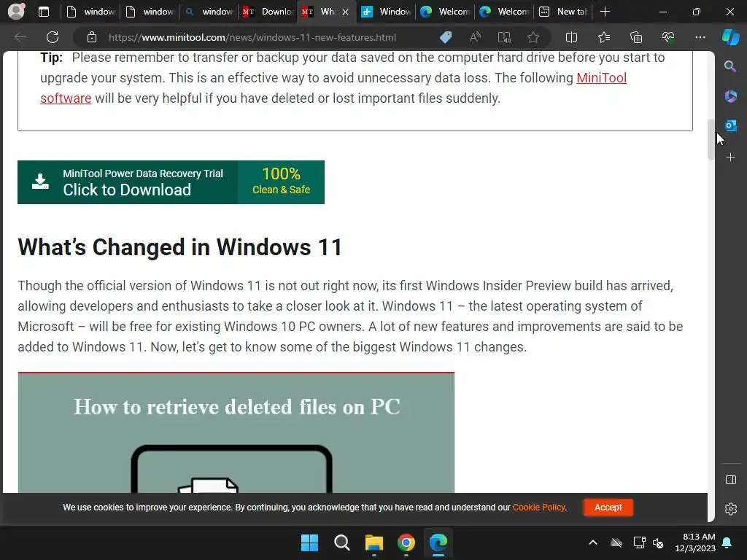This screenshot has height=560, width=747.
Task: Open the Edge profile avatar
Action: click(x=16, y=12)
